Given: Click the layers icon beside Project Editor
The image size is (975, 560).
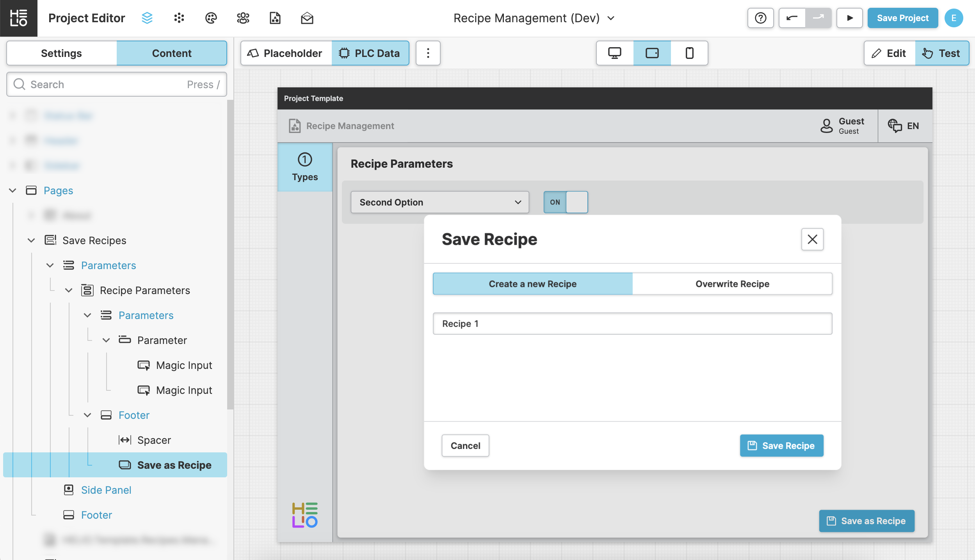Looking at the screenshot, I should pos(147,18).
